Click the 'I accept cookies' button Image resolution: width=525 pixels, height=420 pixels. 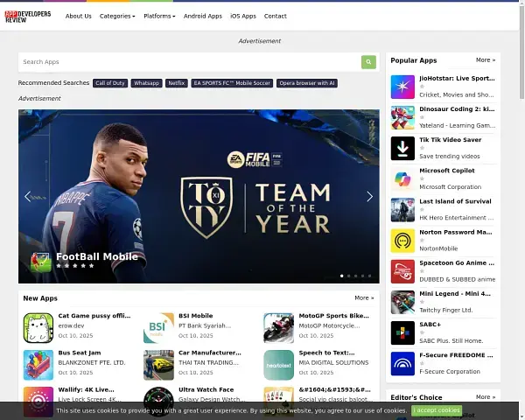click(437, 410)
